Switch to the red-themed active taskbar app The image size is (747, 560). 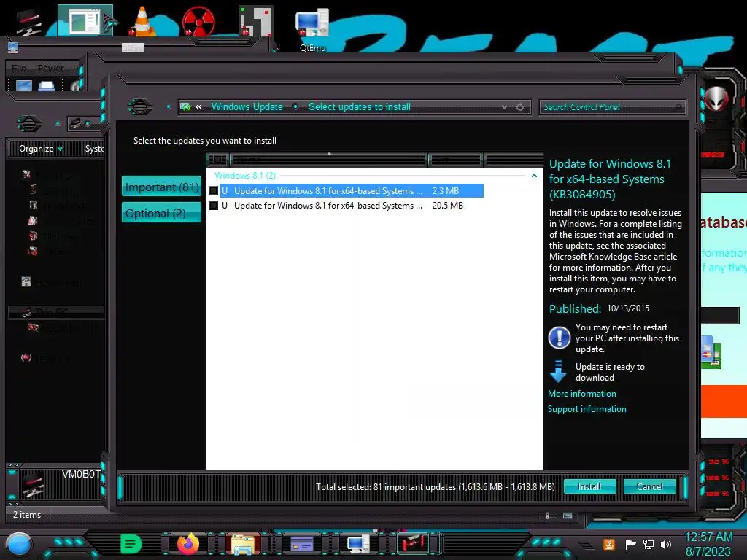[x=413, y=544]
